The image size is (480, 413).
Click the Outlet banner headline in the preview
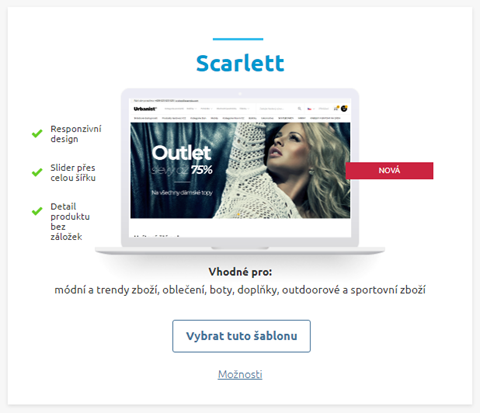(x=181, y=153)
